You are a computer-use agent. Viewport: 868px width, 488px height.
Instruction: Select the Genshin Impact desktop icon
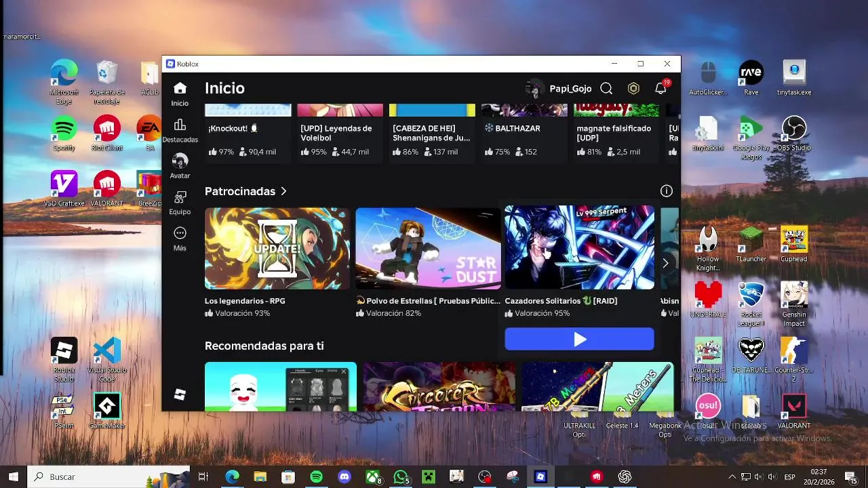[x=793, y=305]
